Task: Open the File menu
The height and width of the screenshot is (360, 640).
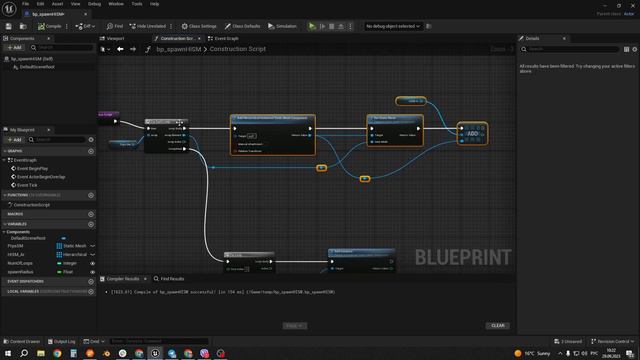Action: point(25,4)
